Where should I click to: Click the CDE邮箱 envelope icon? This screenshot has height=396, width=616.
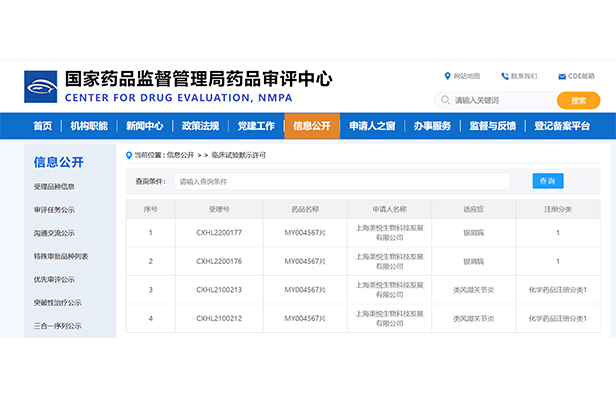(x=562, y=76)
